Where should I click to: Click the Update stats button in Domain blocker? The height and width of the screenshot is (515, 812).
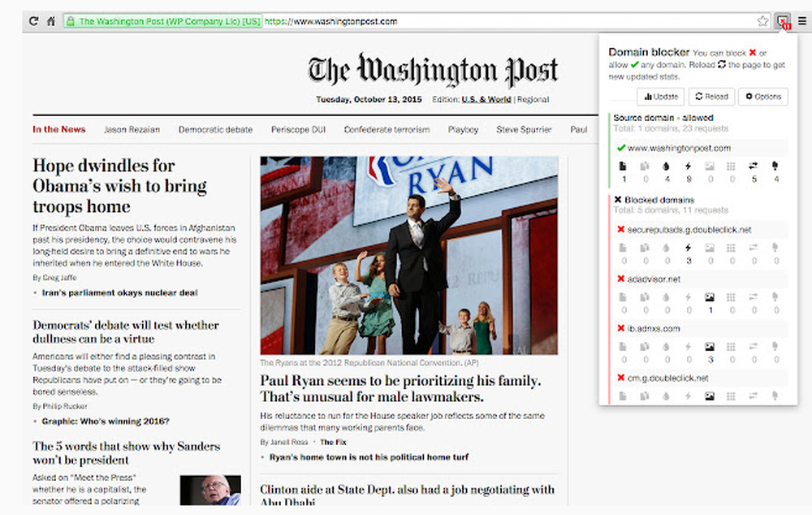pyautogui.click(x=661, y=97)
